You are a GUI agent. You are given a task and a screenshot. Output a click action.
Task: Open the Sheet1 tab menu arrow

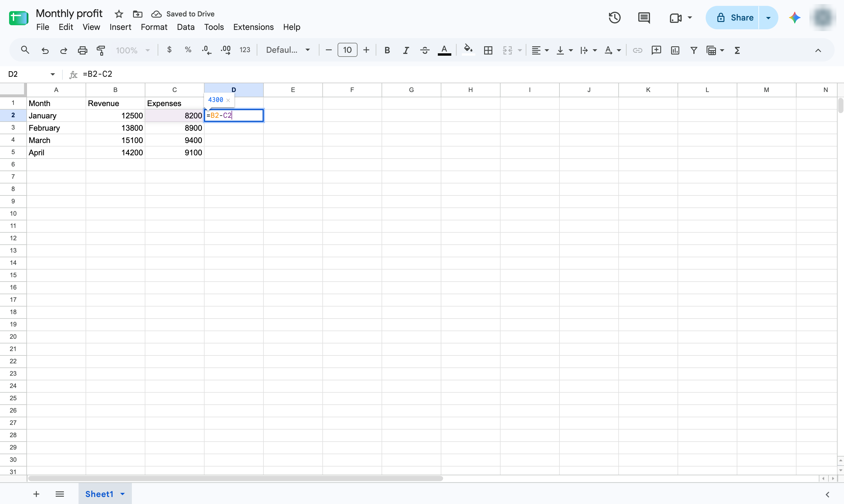pyautogui.click(x=122, y=494)
